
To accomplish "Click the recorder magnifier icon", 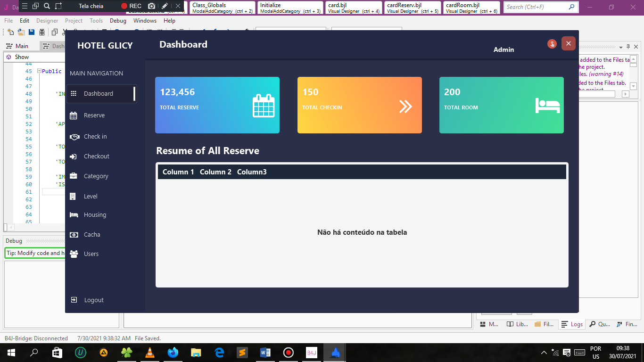I will point(47,6).
